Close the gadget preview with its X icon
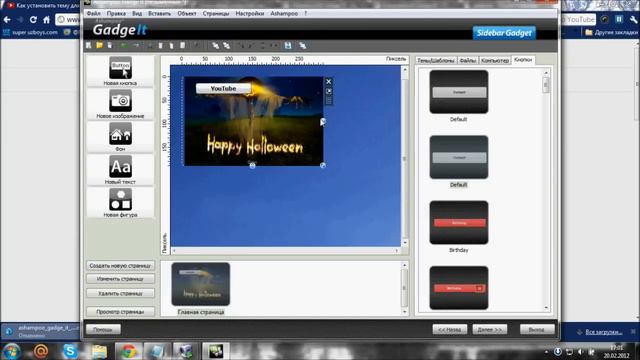 [x=329, y=82]
